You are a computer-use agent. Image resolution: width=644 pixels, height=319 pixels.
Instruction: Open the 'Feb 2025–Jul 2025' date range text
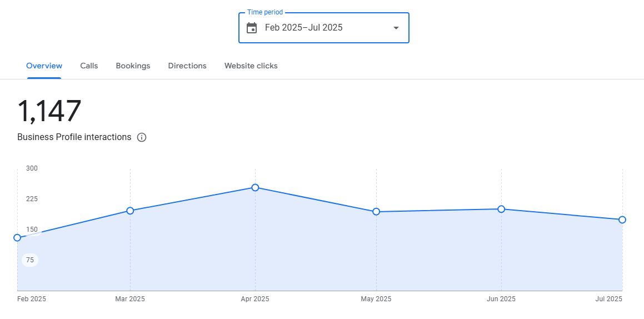303,28
